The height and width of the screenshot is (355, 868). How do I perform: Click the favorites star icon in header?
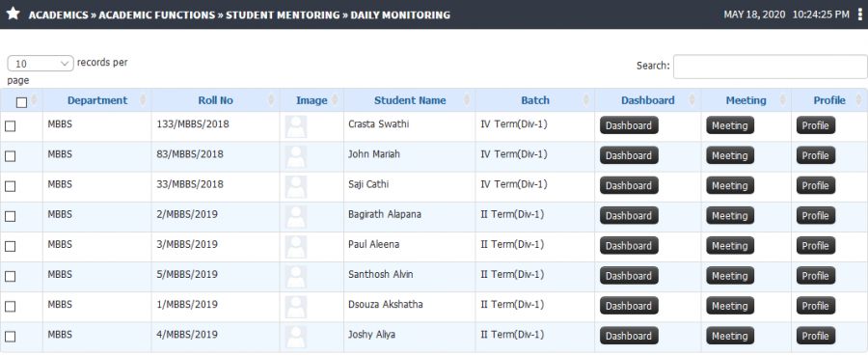point(14,14)
